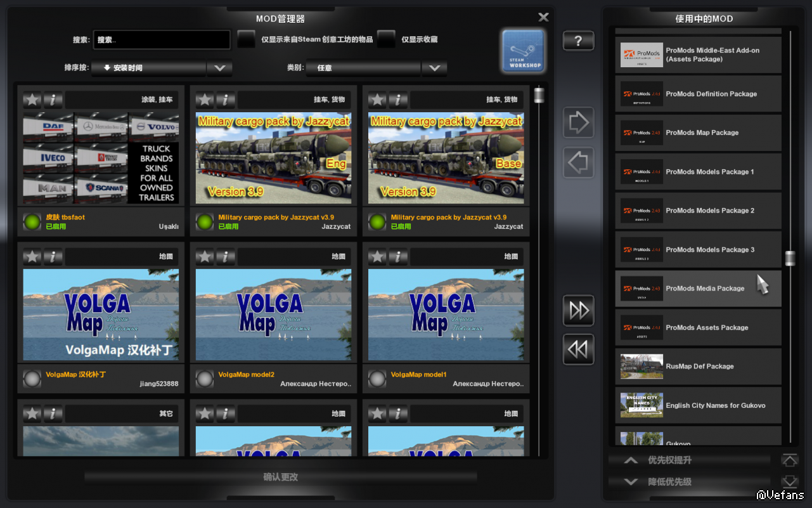Click the question mark help button
The image size is (812, 508).
(x=578, y=41)
